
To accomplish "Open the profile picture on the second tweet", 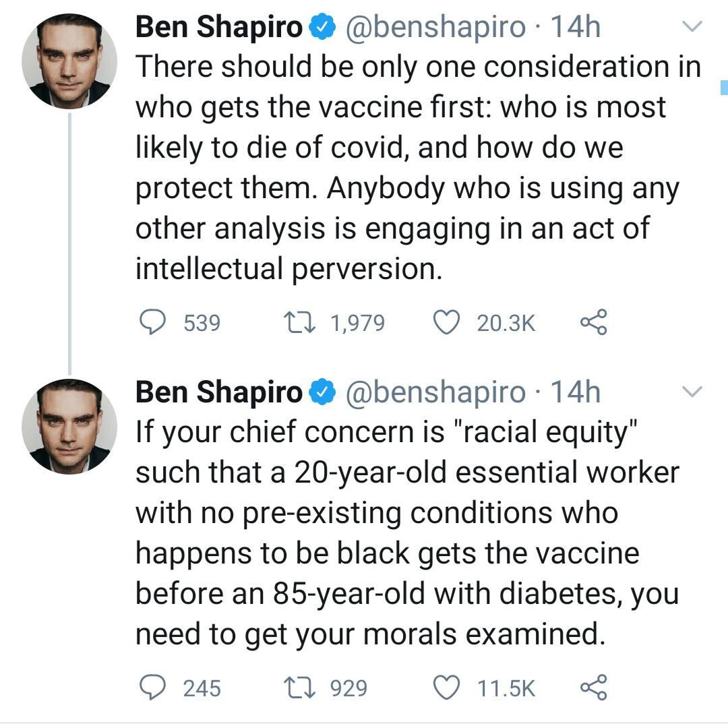I will [x=69, y=426].
